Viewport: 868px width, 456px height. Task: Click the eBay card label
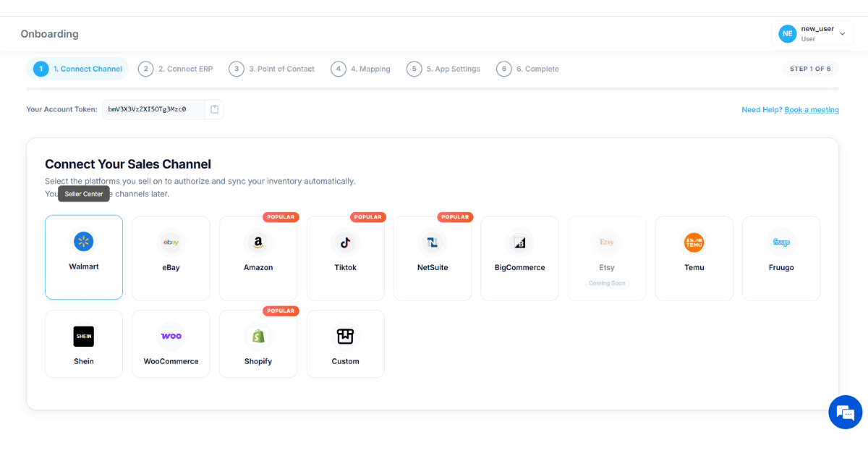[x=171, y=267]
